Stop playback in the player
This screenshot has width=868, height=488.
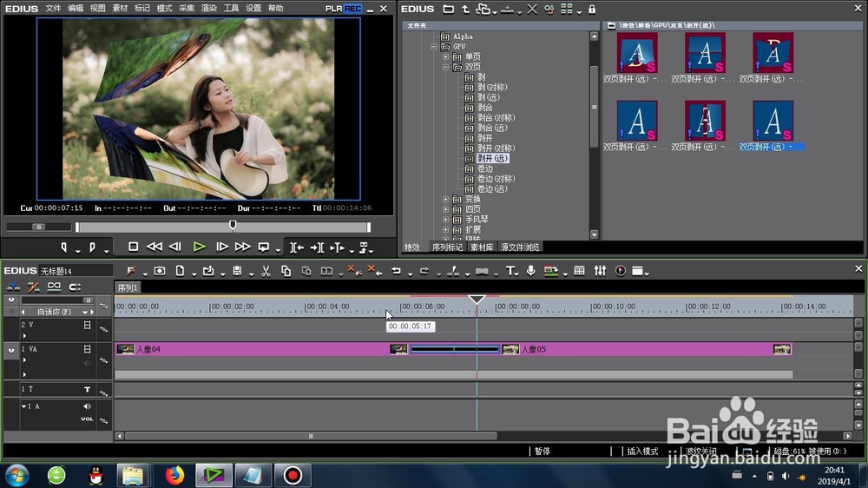coord(133,247)
